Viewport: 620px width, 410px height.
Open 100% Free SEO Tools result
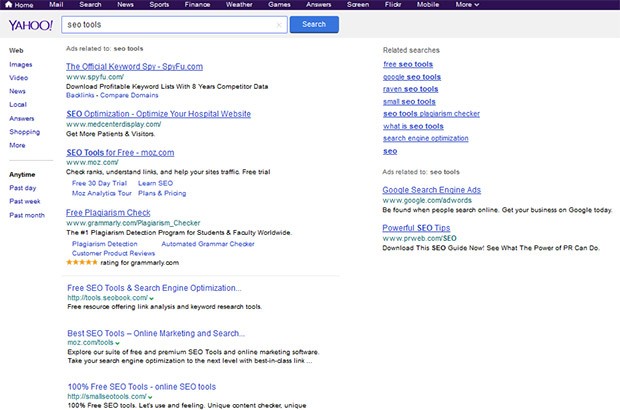pyautogui.click(x=142, y=387)
